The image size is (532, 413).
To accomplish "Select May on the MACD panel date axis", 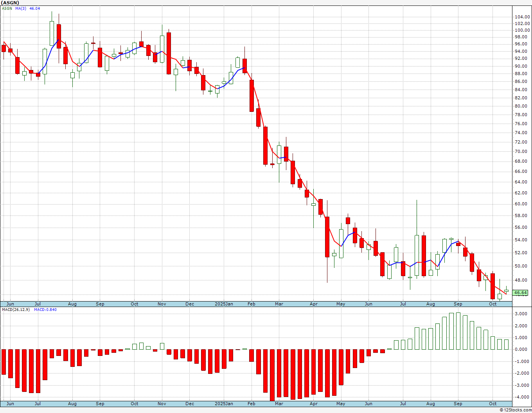I will [x=341, y=404].
